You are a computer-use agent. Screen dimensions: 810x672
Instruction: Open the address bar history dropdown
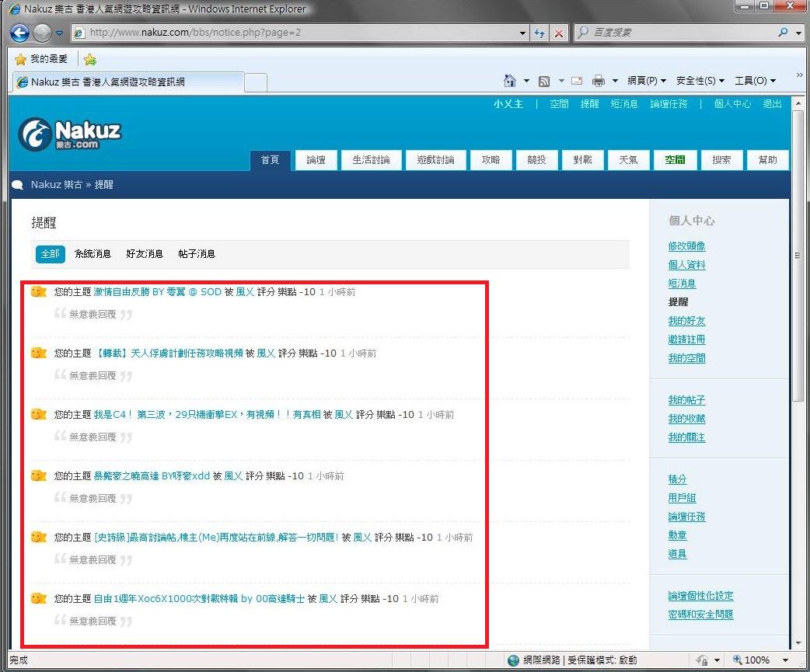point(522,33)
